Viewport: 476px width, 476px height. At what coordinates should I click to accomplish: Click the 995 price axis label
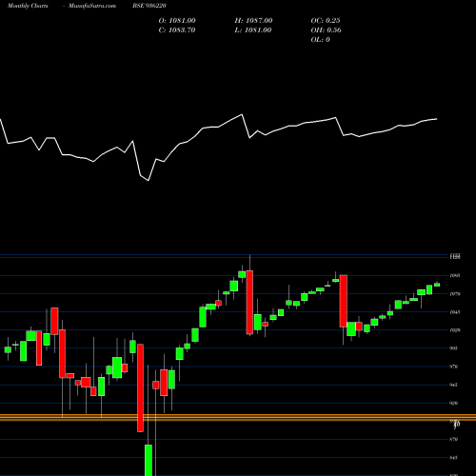pyautogui.click(x=454, y=348)
